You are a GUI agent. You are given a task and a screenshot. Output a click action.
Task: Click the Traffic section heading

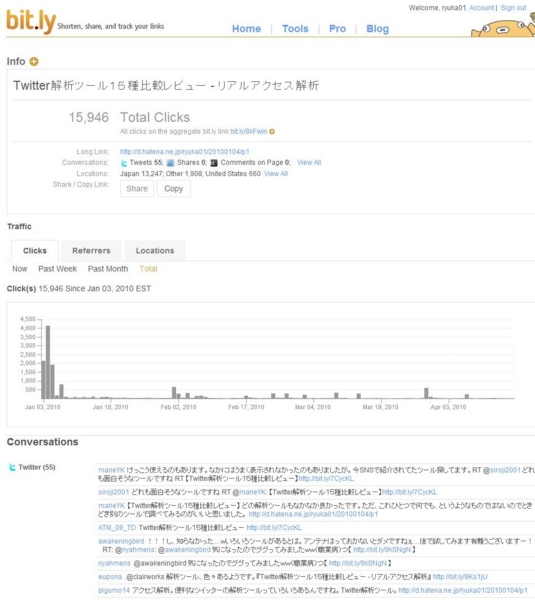pyautogui.click(x=19, y=227)
